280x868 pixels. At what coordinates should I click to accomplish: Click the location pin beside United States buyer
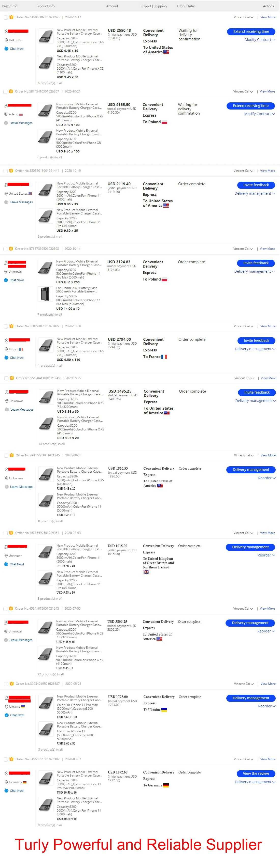(6, 193)
